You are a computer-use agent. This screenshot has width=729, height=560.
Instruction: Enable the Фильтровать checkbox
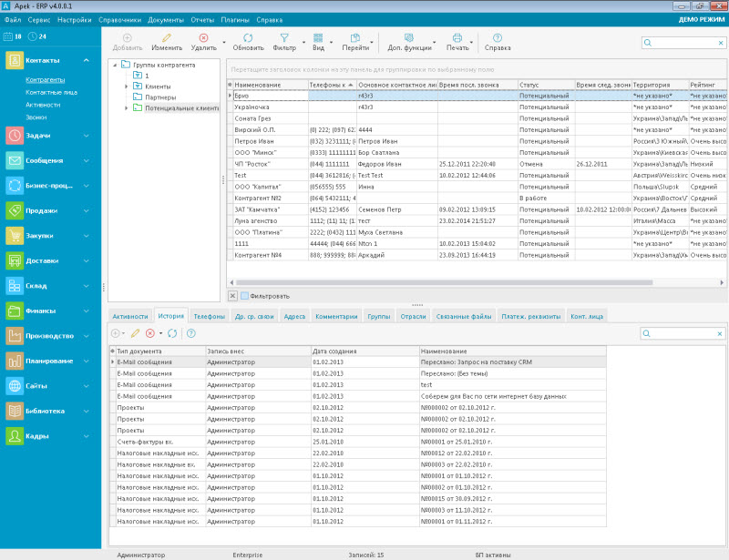(x=245, y=296)
